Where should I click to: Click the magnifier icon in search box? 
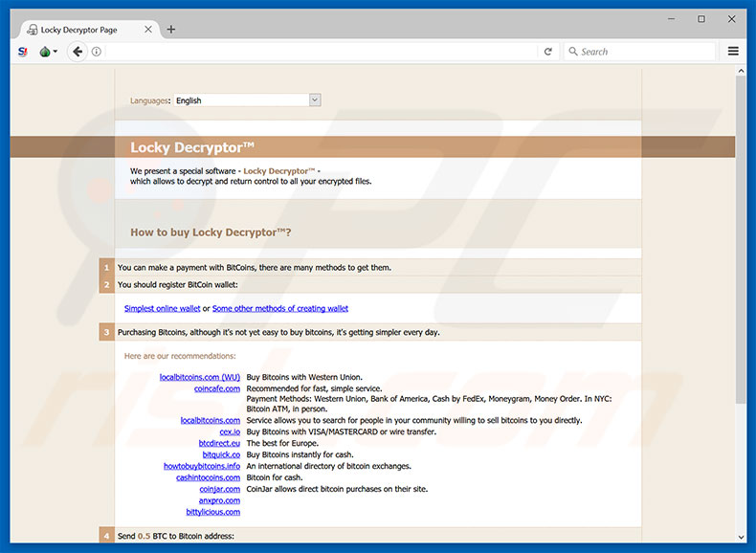(x=573, y=51)
